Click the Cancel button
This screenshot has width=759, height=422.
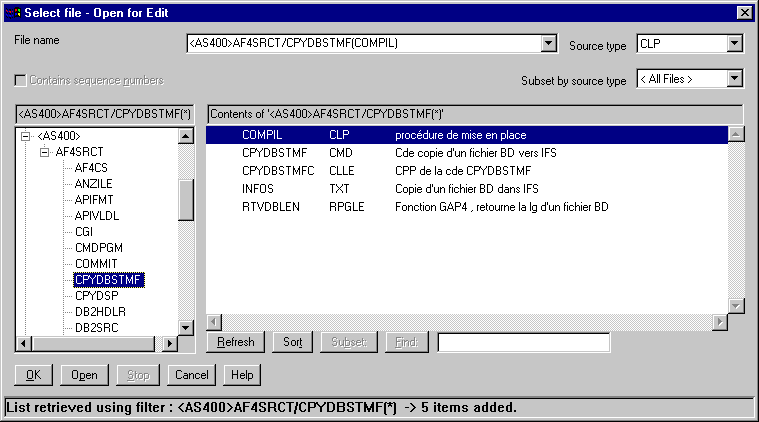189,375
